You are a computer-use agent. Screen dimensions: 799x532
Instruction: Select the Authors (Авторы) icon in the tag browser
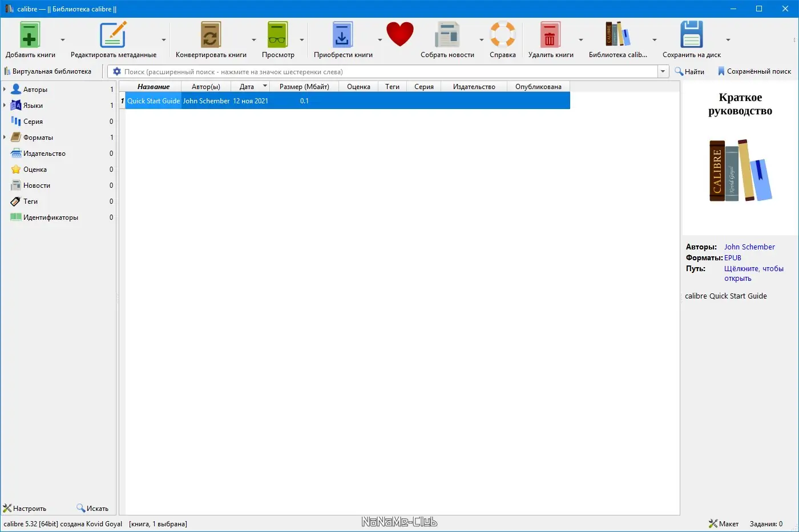point(16,89)
